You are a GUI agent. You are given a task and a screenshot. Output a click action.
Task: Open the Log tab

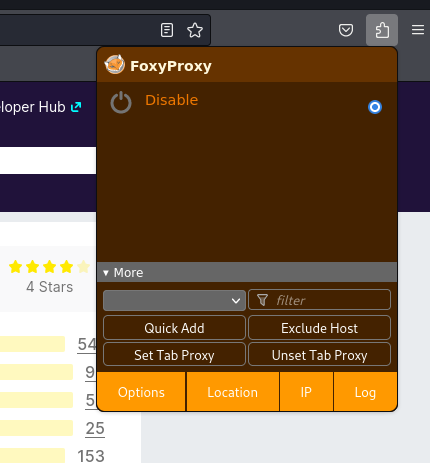(365, 392)
